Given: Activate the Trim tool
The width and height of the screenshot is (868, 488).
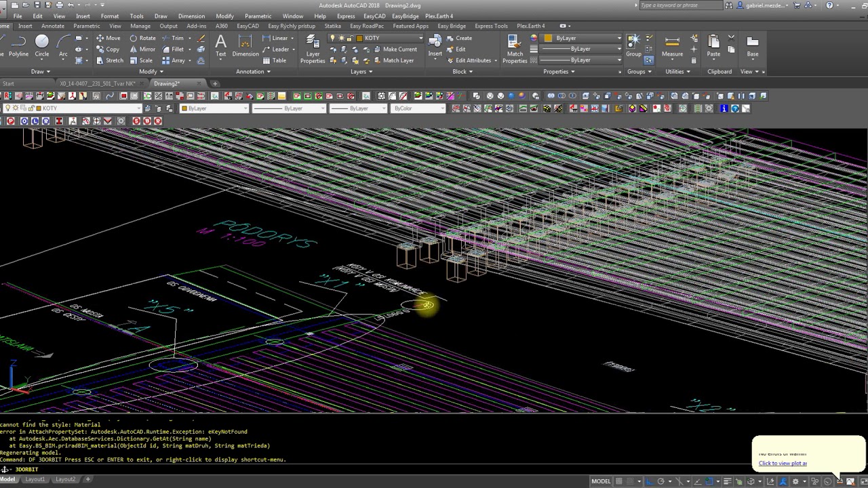Looking at the screenshot, I should tap(173, 38).
